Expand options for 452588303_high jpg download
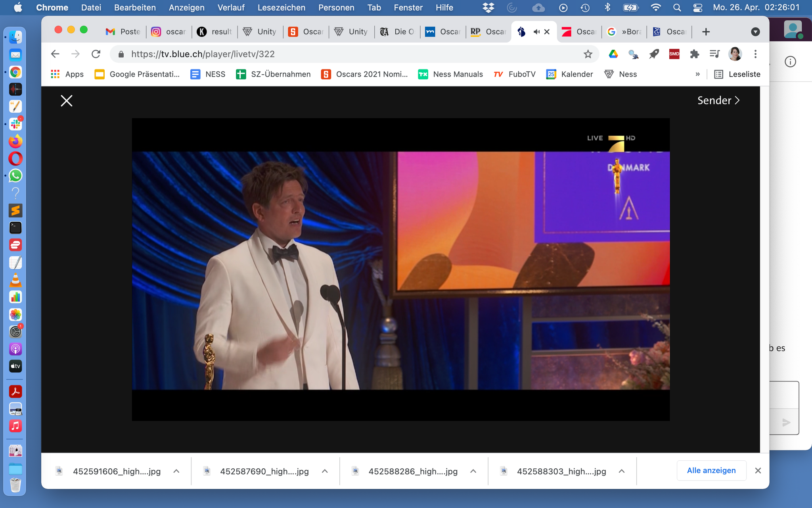 click(x=622, y=471)
